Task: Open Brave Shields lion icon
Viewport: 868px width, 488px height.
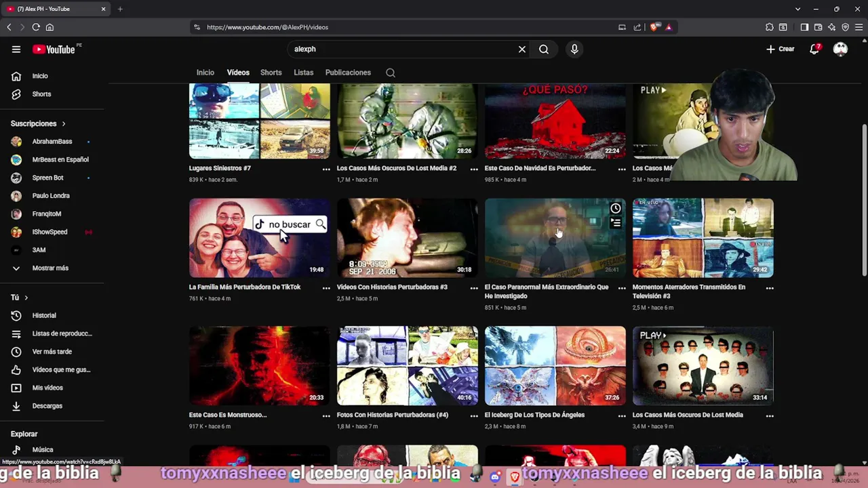Action: pos(654,27)
